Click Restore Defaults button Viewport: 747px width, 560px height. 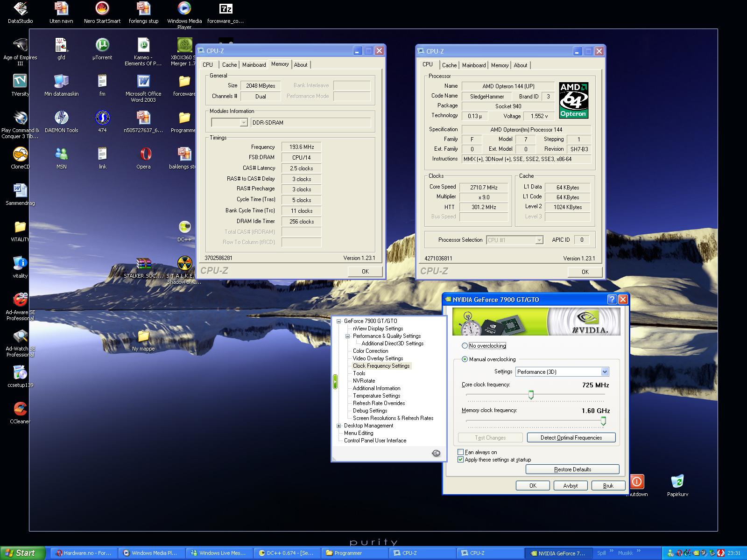[572, 469]
